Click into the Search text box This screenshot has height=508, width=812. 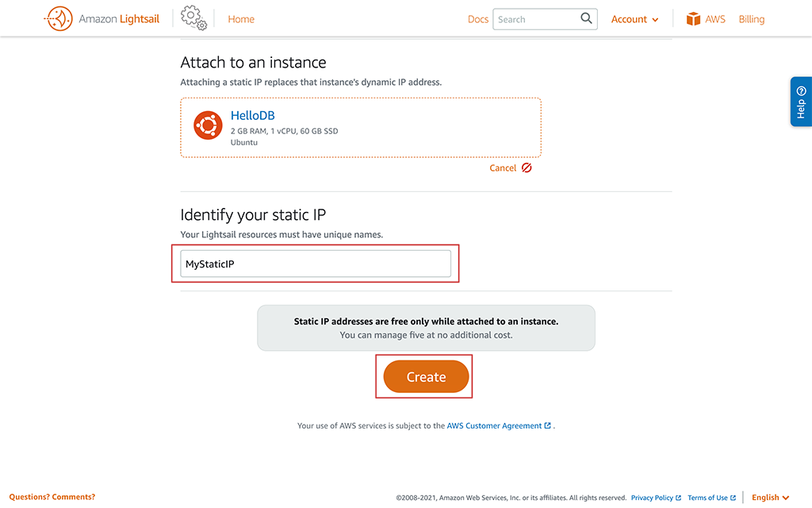(536, 19)
